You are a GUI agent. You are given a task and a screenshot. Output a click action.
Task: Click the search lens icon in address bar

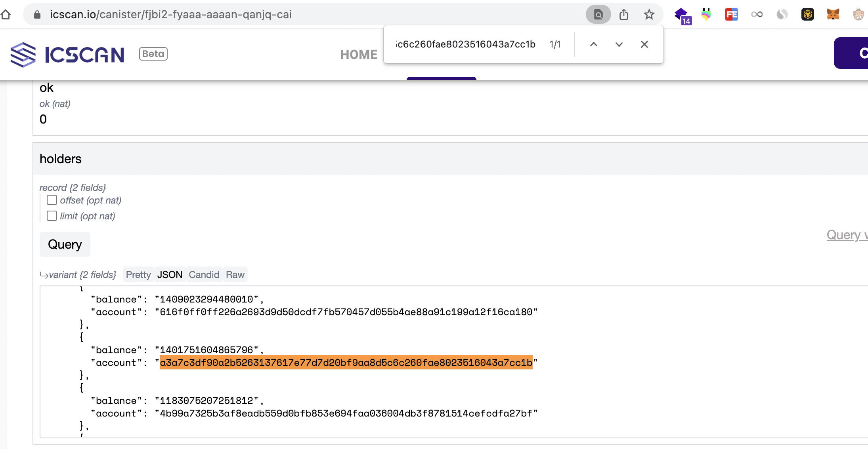[x=598, y=15]
